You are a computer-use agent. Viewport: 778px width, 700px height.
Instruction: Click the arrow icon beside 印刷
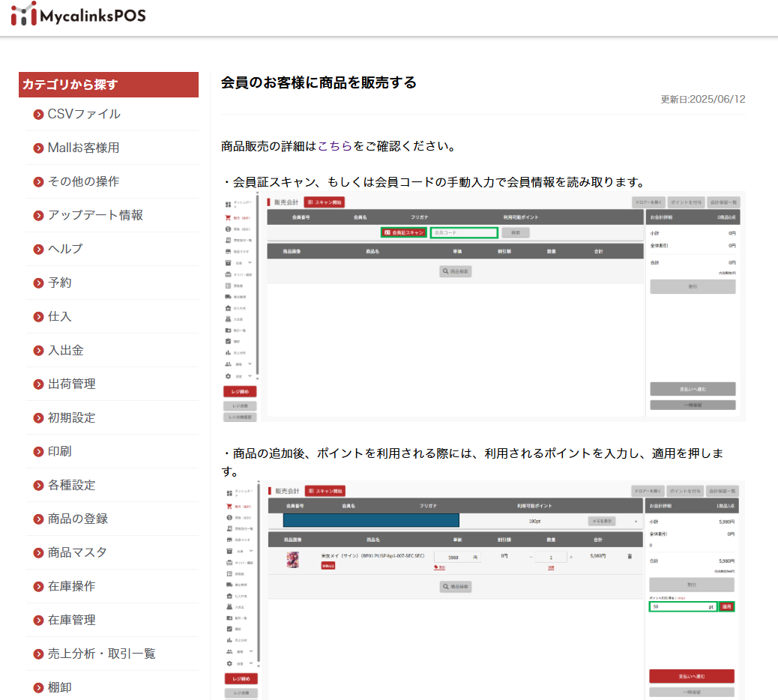[39, 452]
